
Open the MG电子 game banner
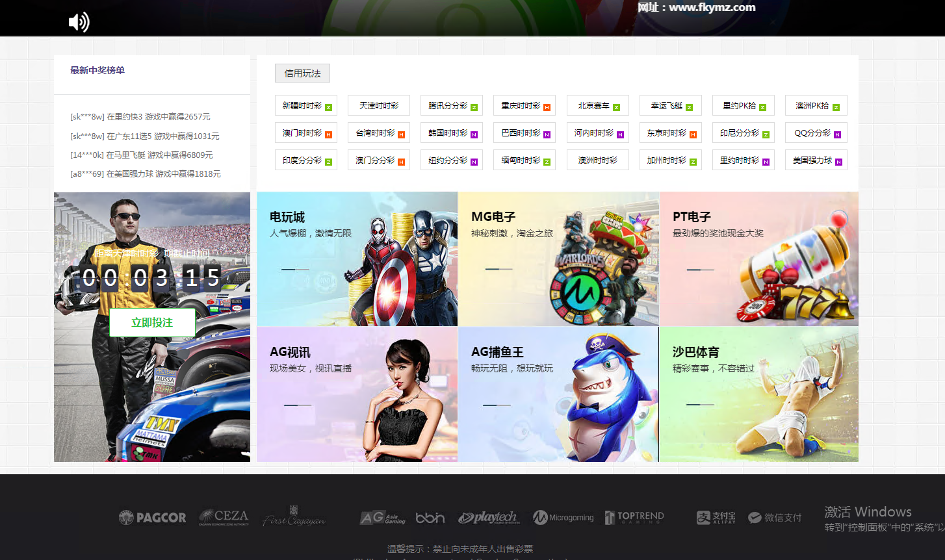(558, 259)
